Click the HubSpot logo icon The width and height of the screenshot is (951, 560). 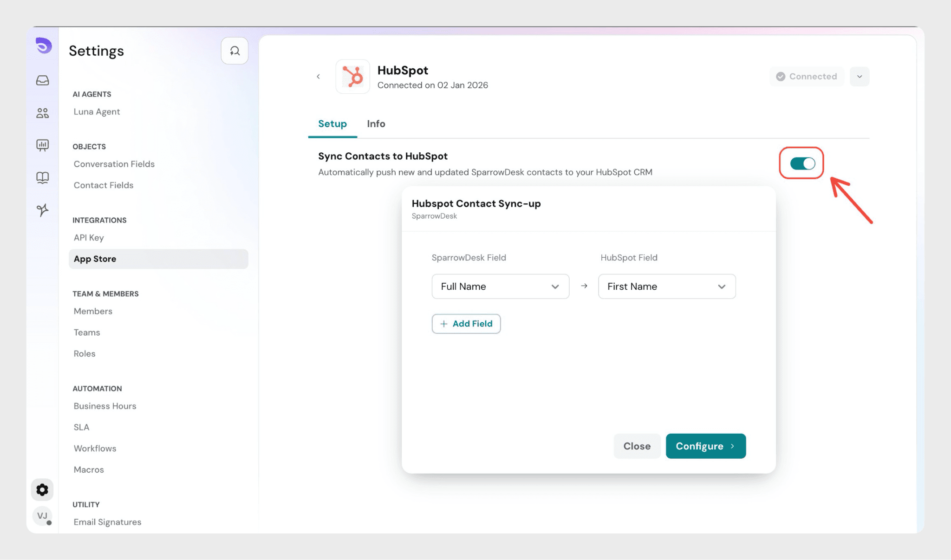point(352,77)
